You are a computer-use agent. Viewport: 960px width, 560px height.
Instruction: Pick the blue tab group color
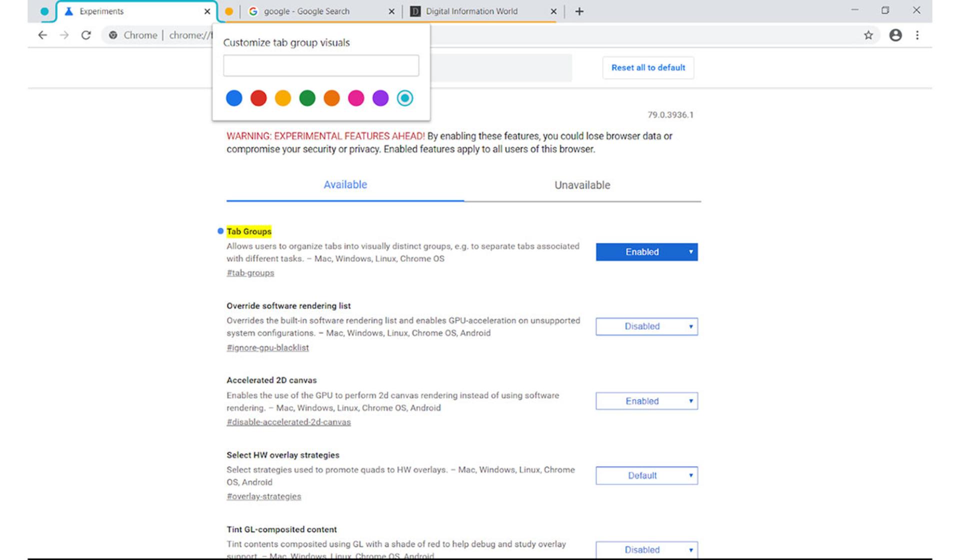tap(234, 98)
